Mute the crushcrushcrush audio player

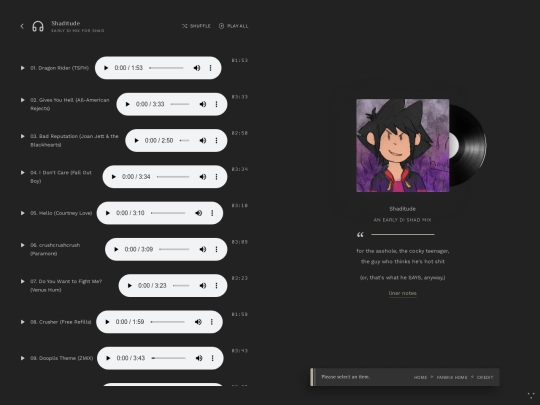203,249
